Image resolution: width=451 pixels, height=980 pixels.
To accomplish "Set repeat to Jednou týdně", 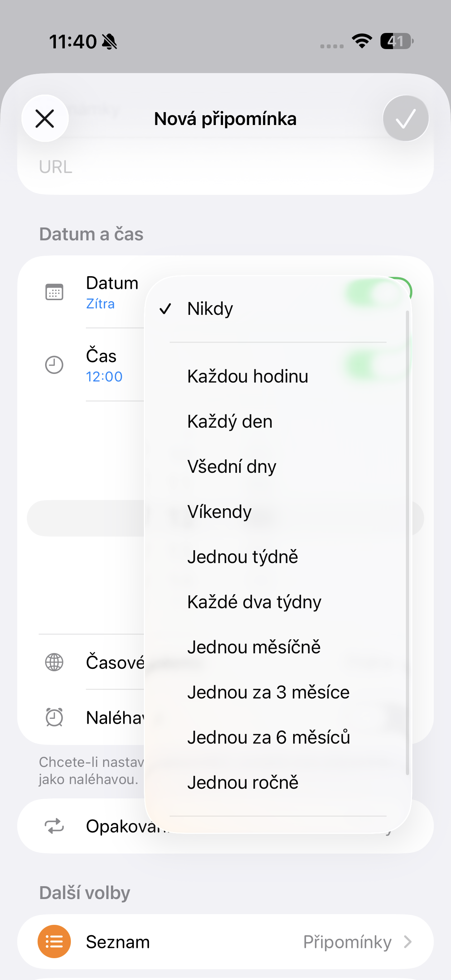I will (243, 557).
